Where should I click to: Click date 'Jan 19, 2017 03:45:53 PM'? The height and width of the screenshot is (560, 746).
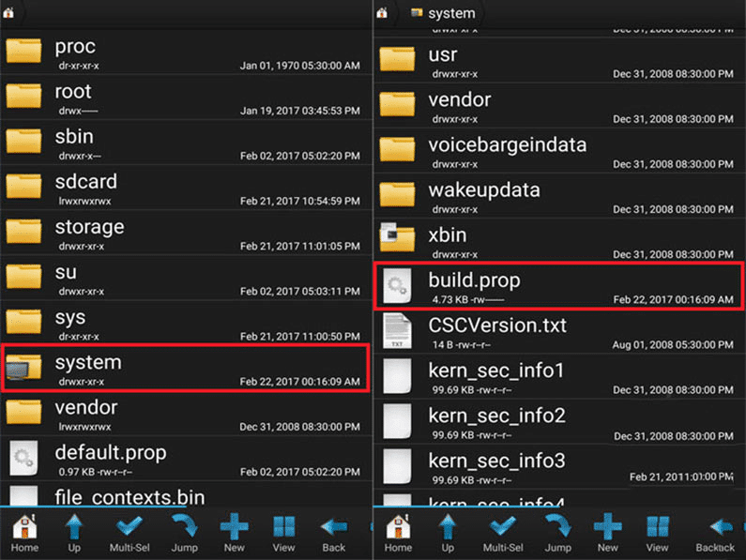coord(299,111)
